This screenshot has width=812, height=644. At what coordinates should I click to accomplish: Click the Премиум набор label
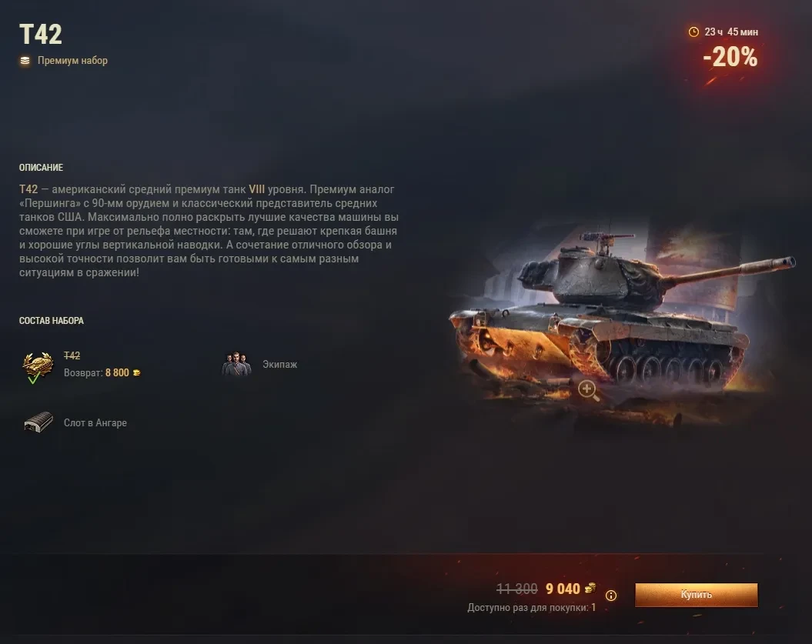pos(72,61)
